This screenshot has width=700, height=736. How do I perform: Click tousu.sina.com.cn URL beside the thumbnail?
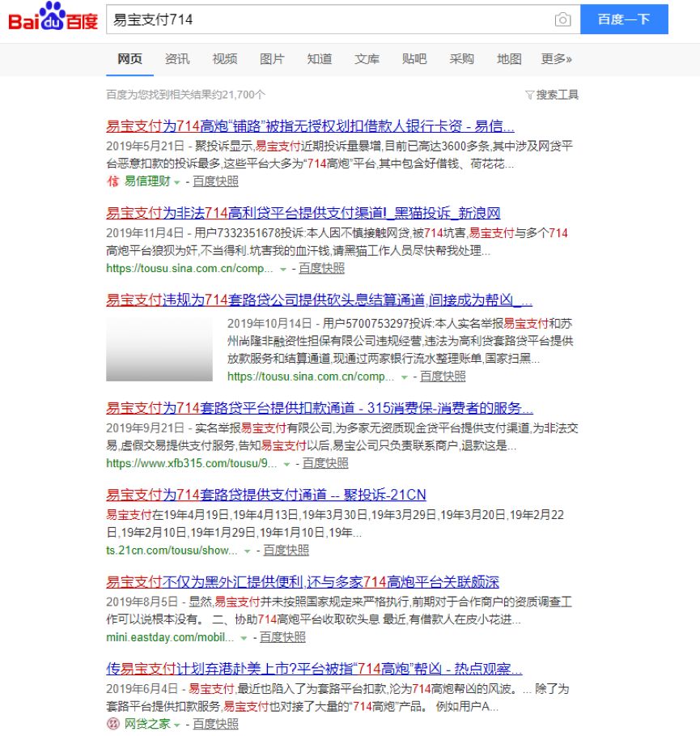311,377
